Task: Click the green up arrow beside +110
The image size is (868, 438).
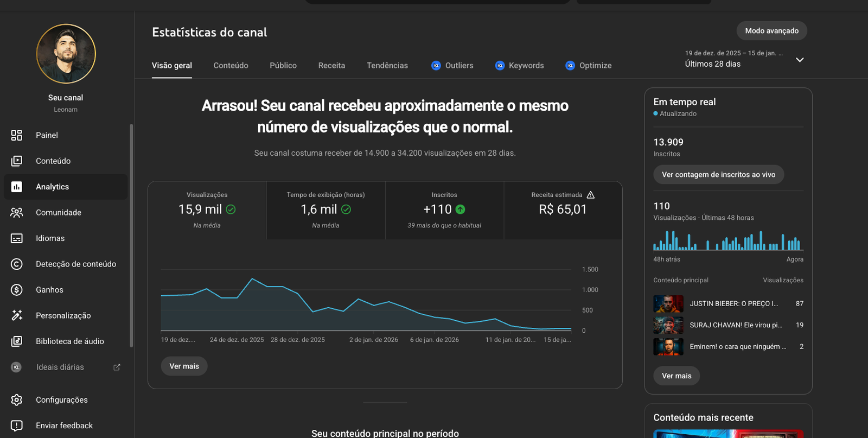Action: point(460,210)
